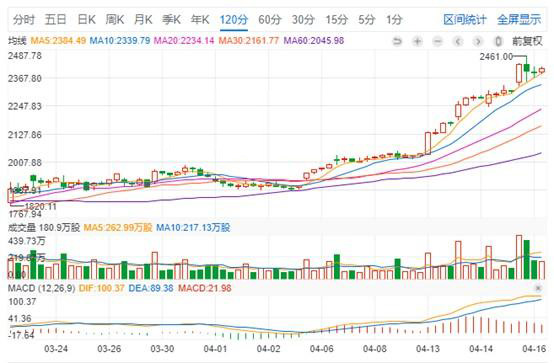Screen dimensions: 554x363
Task: Zoom out with the minus icon
Action: [x=437, y=42]
